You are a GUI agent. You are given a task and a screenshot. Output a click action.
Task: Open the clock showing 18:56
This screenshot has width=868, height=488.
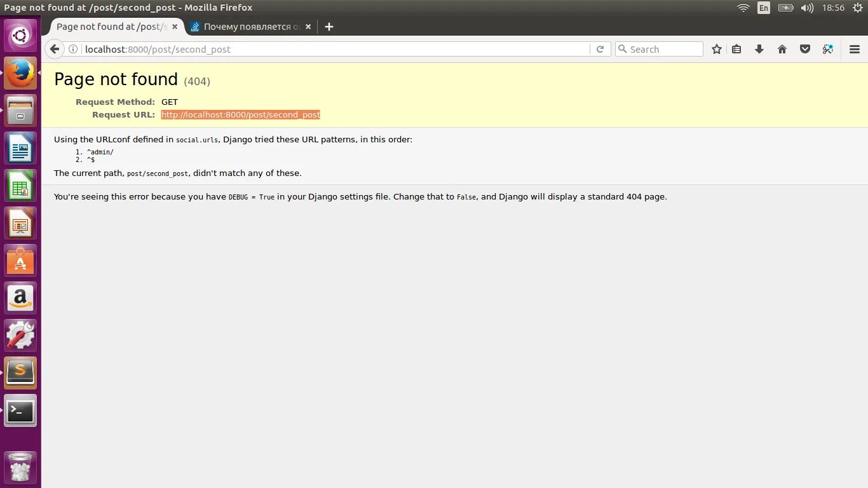pyautogui.click(x=833, y=8)
